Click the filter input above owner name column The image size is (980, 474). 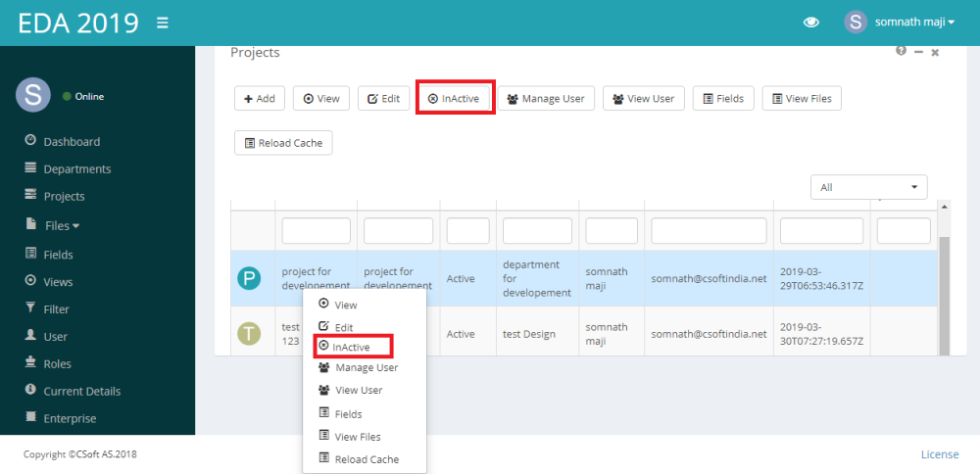pos(612,230)
